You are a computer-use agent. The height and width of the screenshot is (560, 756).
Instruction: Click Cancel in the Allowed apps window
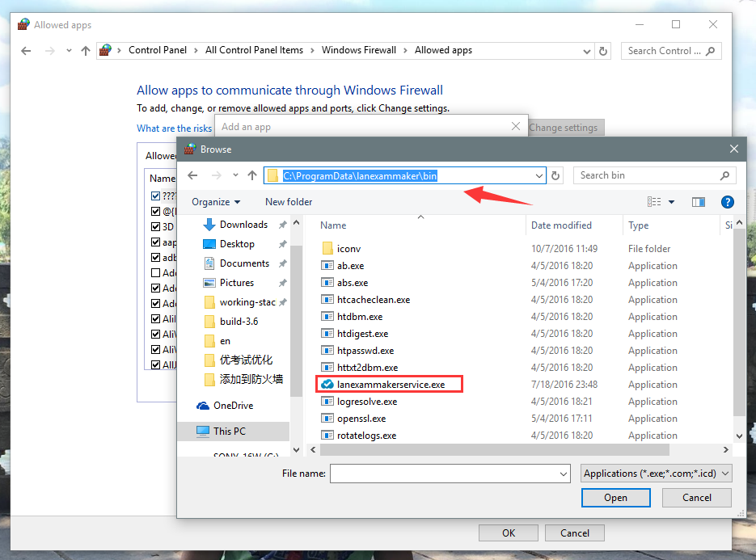click(x=575, y=533)
